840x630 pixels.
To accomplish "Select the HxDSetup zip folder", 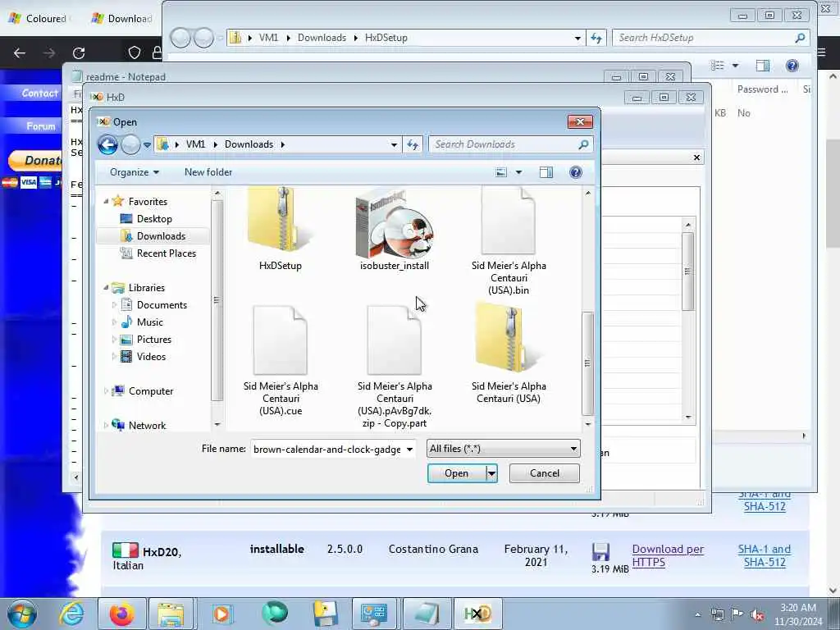I will click(281, 228).
